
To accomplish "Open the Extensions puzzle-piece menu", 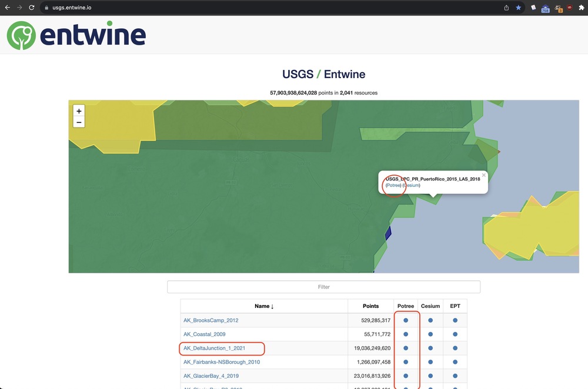I will click(x=582, y=8).
